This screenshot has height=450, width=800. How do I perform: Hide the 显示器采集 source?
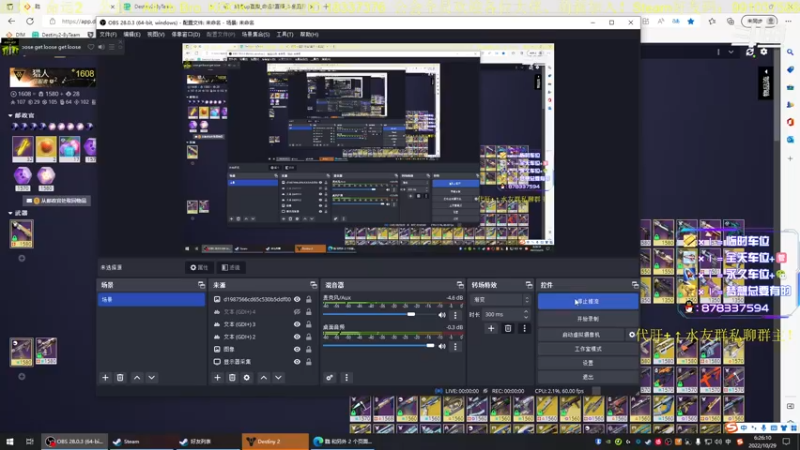(x=297, y=362)
